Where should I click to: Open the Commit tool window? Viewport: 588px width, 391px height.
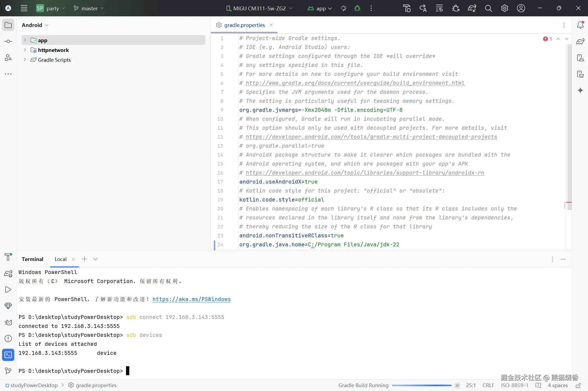click(8, 41)
